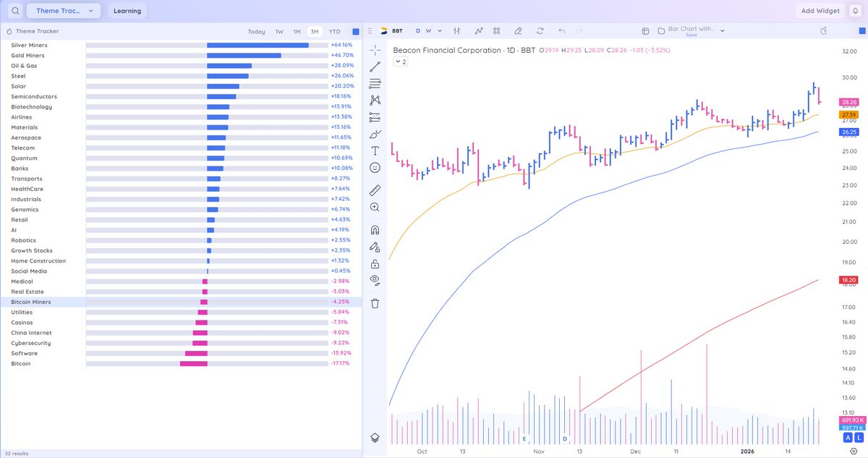Click the Theme Tracker panel blue link square
Screen dimensions: 868x458
(356, 32)
